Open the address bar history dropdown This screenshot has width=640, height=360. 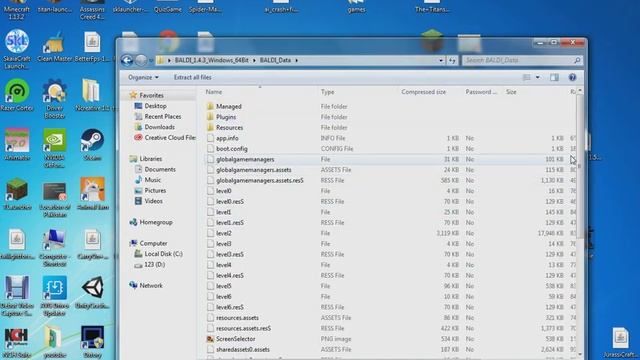click(x=441, y=60)
